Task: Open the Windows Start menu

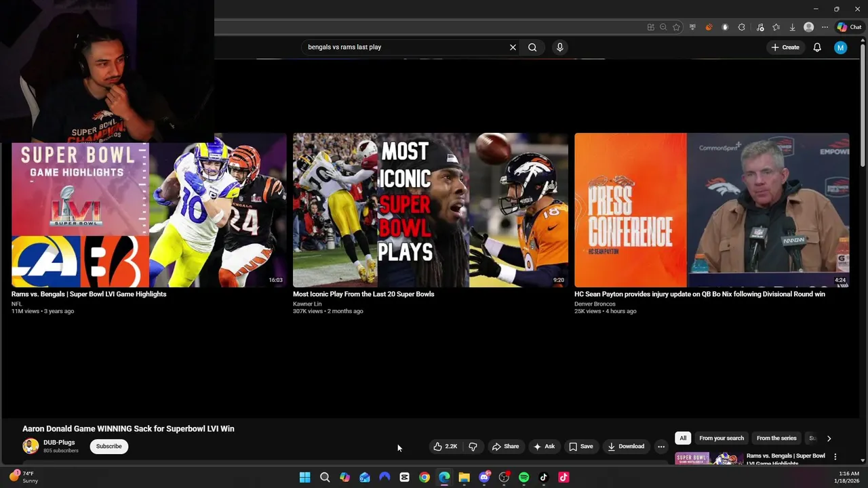Action: [x=305, y=477]
